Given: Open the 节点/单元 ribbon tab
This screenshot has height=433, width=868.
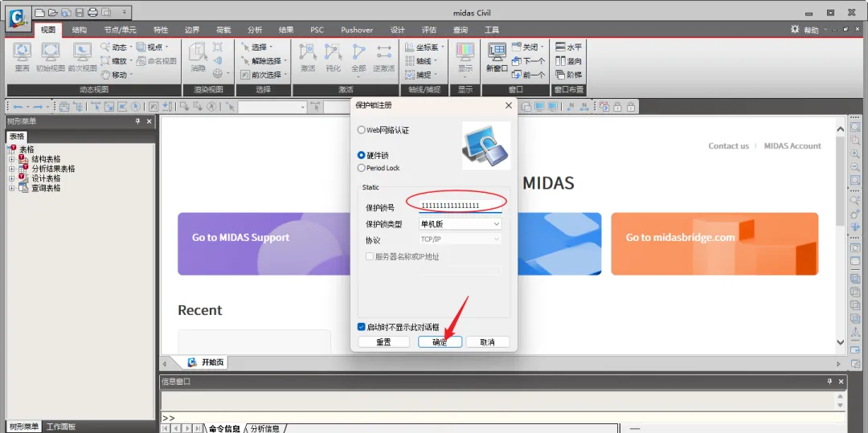Looking at the screenshot, I should click(120, 30).
